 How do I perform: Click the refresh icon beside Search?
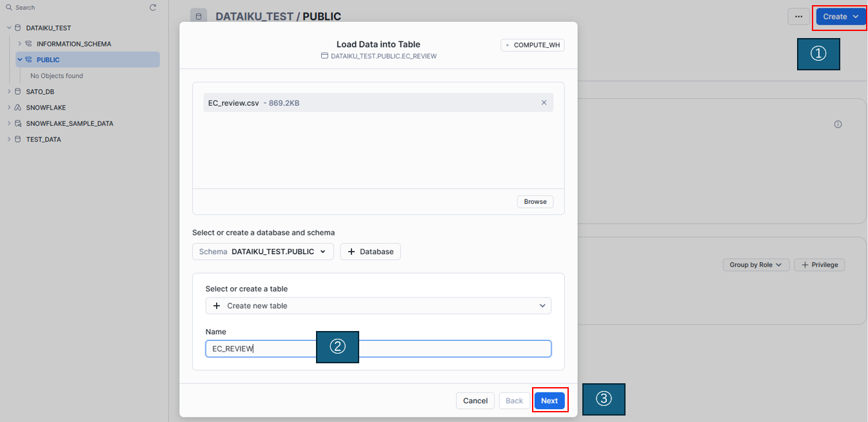[153, 8]
